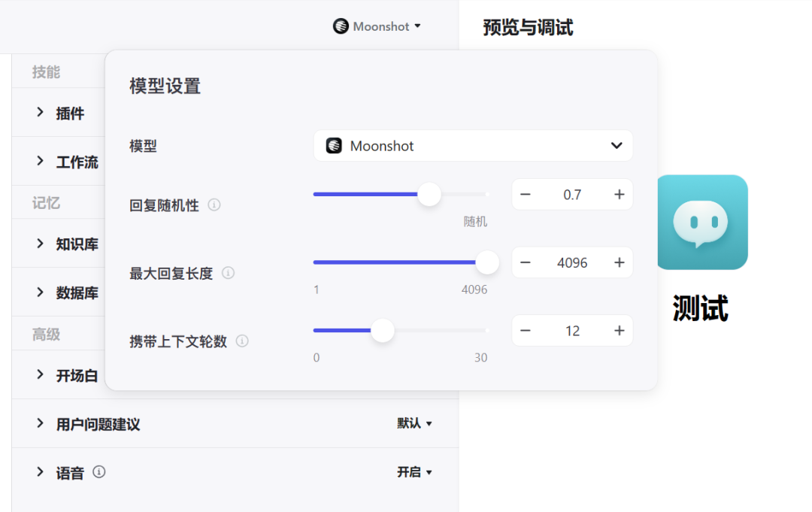Click the info icon next to 回复随机性
Viewport: 812px width, 512px height.
(x=214, y=205)
